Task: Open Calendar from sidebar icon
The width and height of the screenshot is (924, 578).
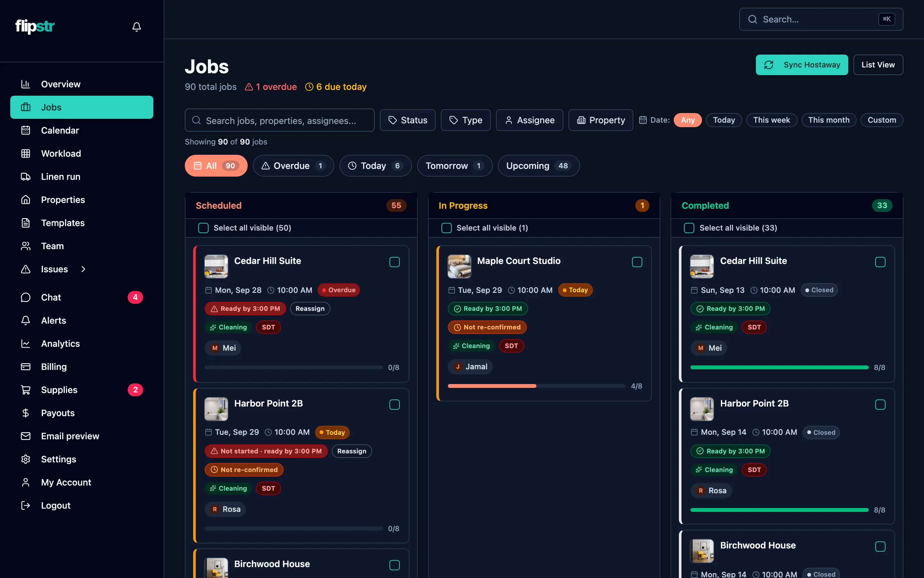Action: click(26, 130)
